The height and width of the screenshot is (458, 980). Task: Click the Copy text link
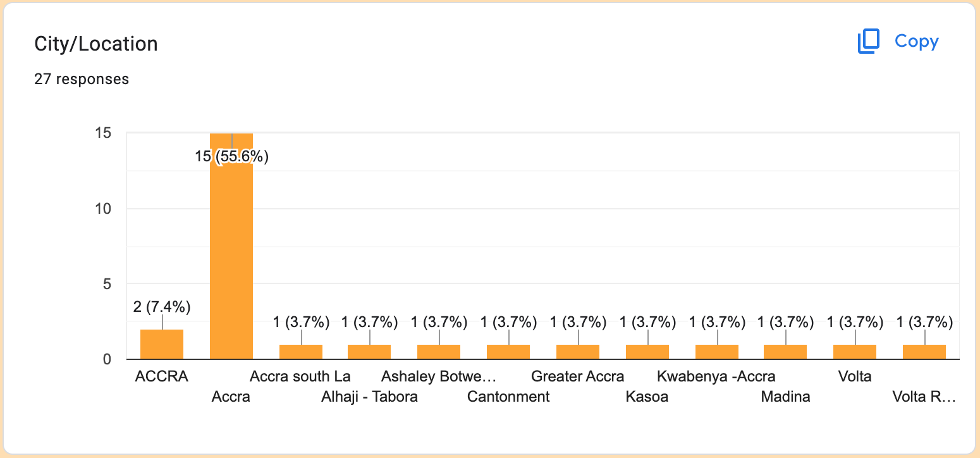916,42
